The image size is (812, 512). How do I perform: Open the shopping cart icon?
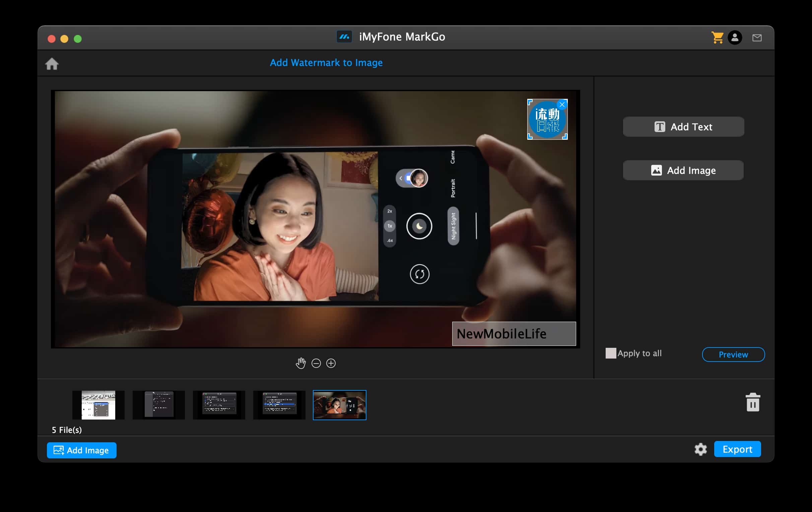[x=717, y=38]
